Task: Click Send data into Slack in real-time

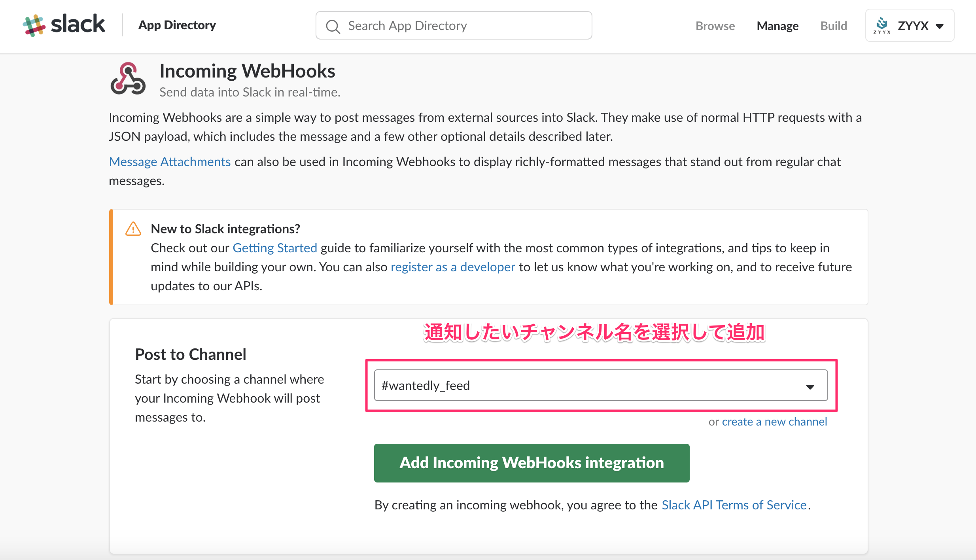Action: [250, 92]
